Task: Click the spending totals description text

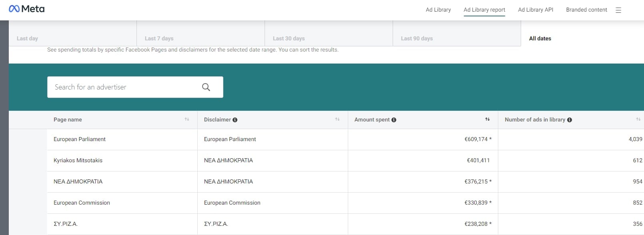Action: (193, 50)
